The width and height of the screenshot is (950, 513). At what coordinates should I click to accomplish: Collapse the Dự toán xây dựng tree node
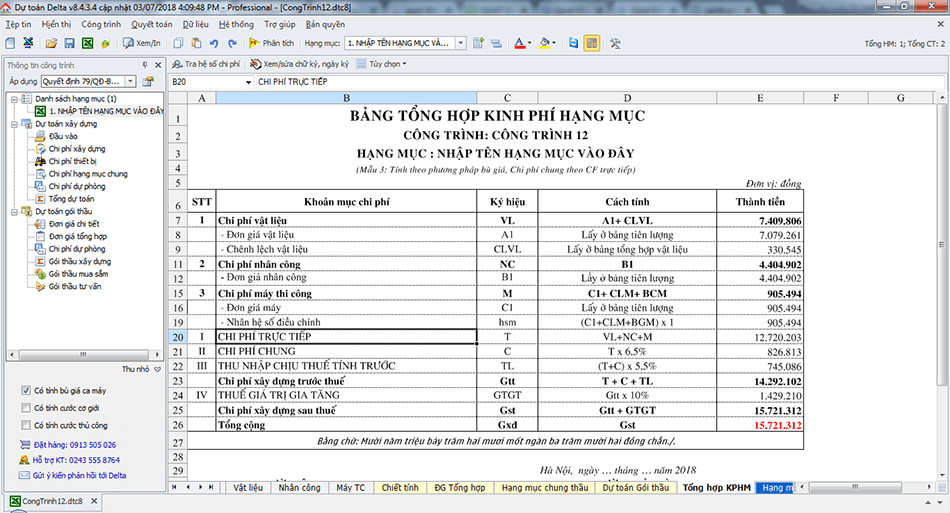[12, 124]
